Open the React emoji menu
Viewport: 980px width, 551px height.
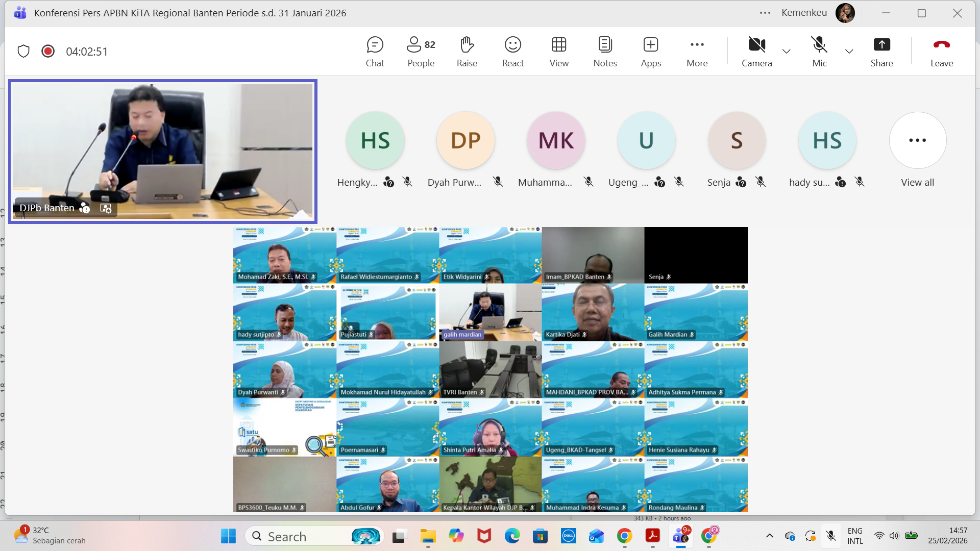[512, 52]
